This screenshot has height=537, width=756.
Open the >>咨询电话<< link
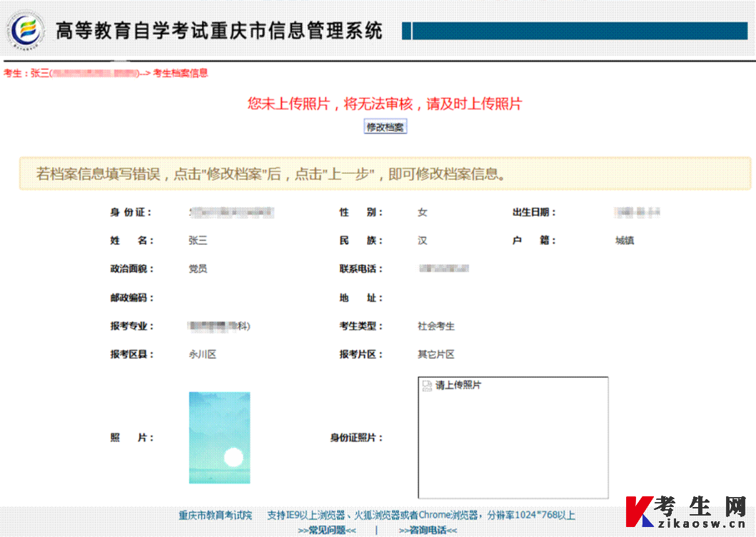click(427, 530)
